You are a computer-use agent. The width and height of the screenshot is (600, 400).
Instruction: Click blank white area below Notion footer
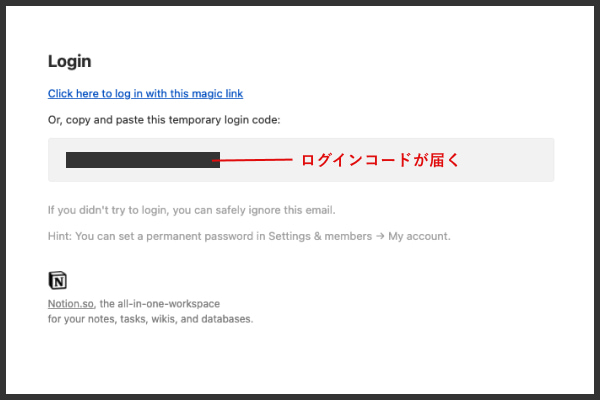300,360
